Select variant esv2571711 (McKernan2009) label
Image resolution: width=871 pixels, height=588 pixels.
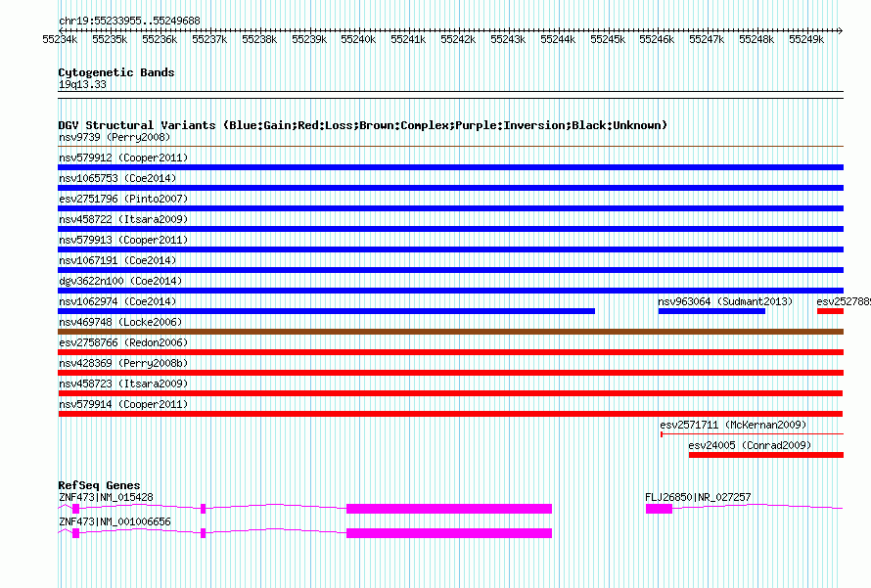point(733,425)
